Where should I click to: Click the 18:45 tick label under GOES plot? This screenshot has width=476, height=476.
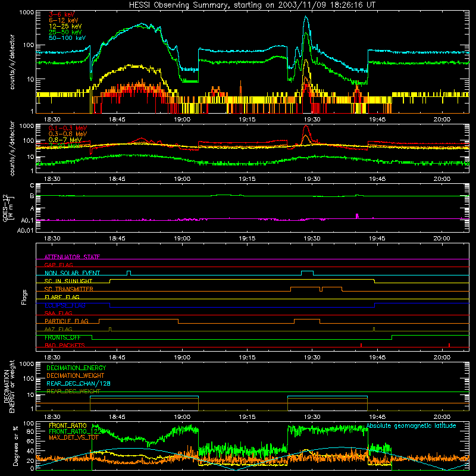coord(117,239)
